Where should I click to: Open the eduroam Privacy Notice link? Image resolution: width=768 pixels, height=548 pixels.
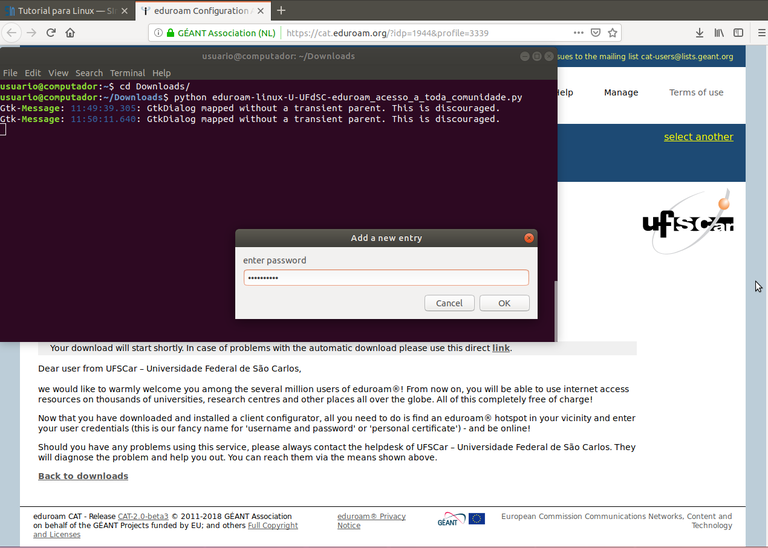click(x=371, y=521)
